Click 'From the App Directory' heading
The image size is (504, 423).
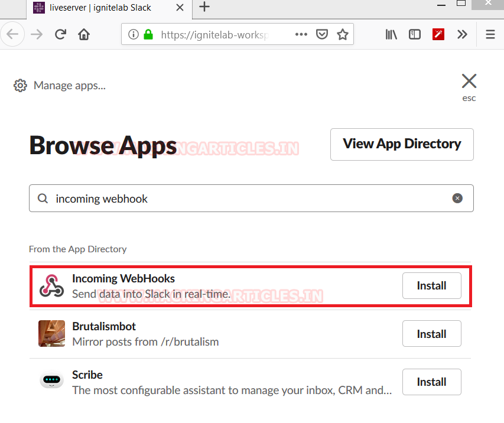(78, 249)
